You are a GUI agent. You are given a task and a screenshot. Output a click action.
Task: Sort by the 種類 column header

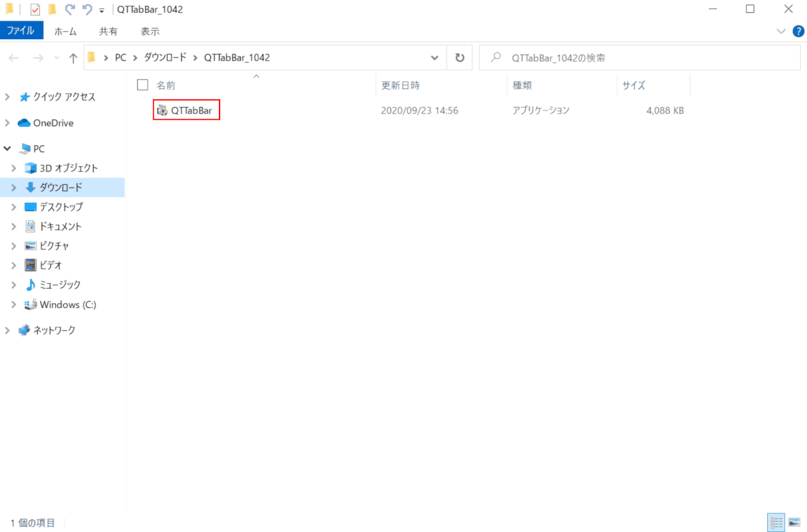coord(522,85)
